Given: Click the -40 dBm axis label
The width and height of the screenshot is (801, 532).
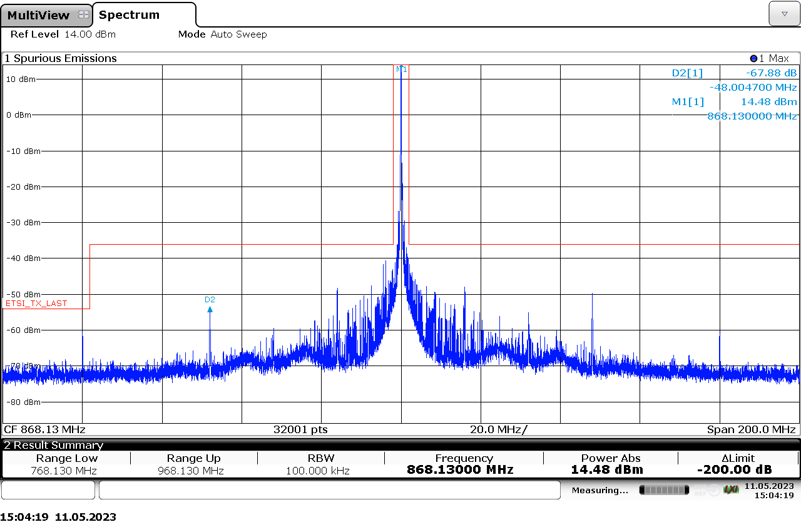Looking at the screenshot, I should tap(23, 258).
